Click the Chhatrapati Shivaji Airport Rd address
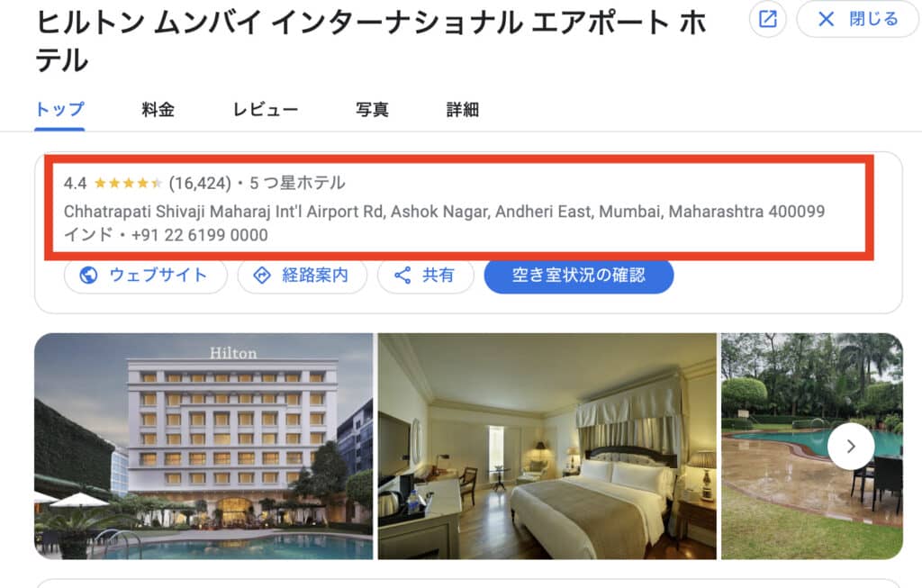This screenshot has height=588, width=922. coord(444,212)
